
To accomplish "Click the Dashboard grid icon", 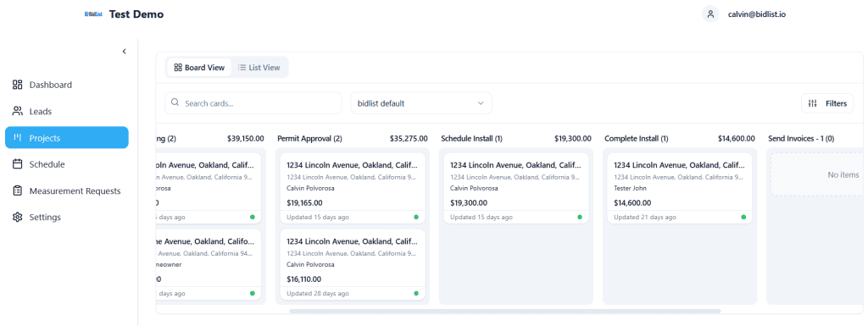I will coord(17,85).
